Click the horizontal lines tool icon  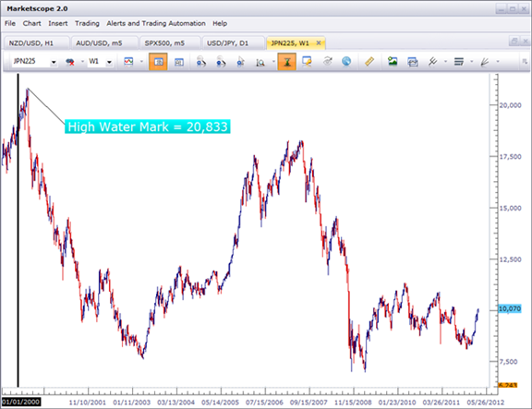click(459, 62)
